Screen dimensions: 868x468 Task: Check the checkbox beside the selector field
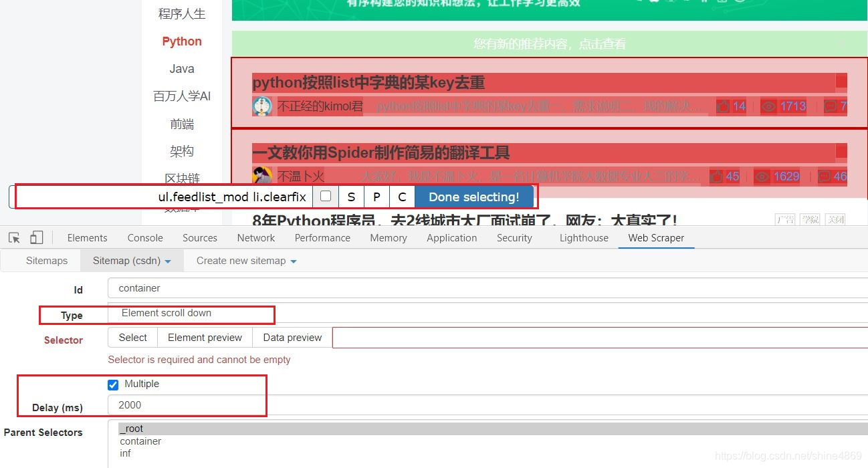[x=325, y=196]
